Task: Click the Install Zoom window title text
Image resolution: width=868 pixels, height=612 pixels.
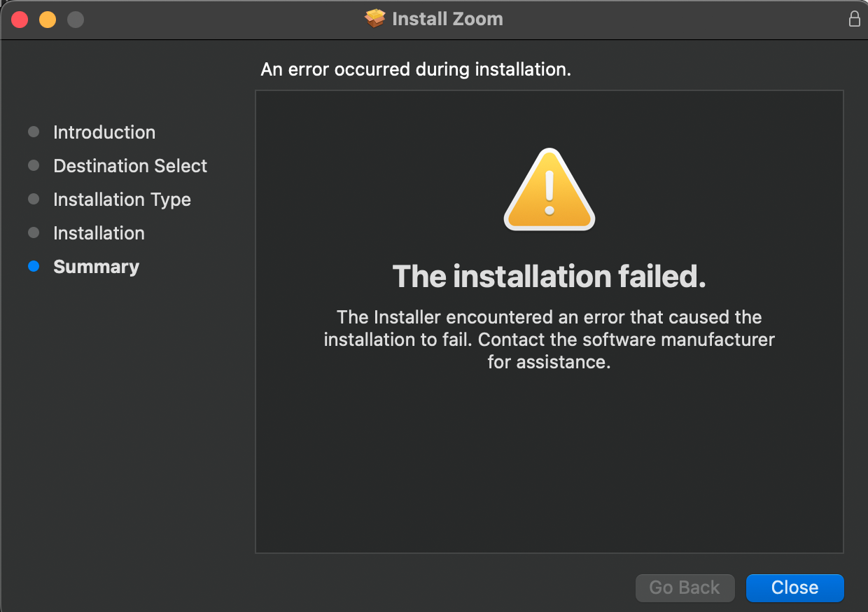Action: tap(447, 19)
